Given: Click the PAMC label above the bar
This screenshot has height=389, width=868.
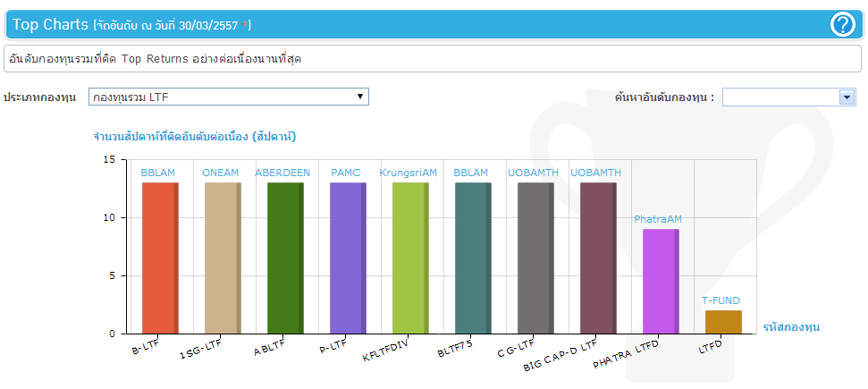Looking at the screenshot, I should [x=346, y=173].
